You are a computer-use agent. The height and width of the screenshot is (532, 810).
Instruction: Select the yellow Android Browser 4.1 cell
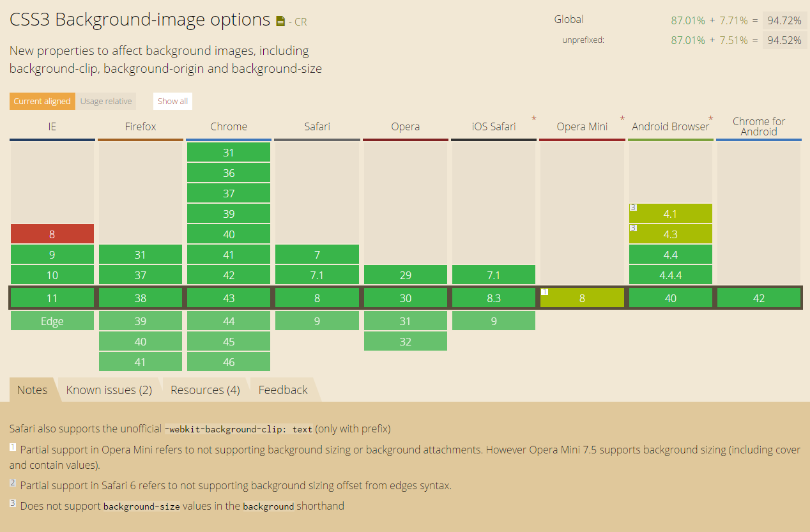(671, 214)
